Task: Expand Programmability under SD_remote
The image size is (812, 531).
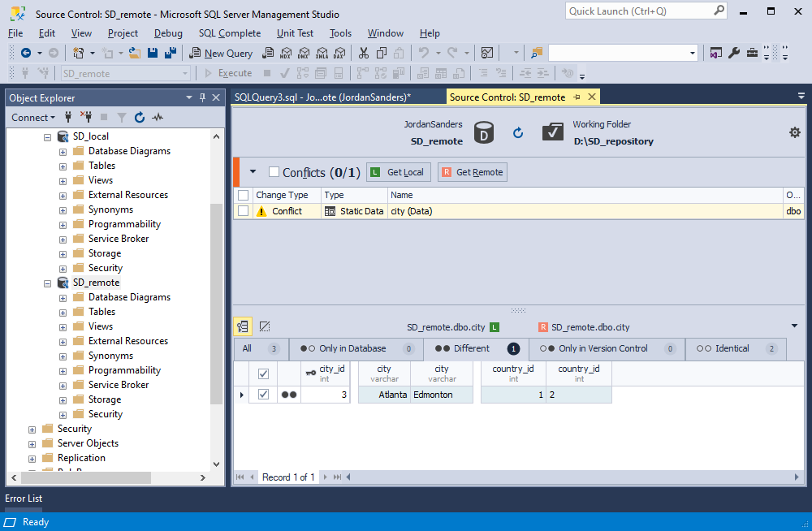Action: pos(63,371)
